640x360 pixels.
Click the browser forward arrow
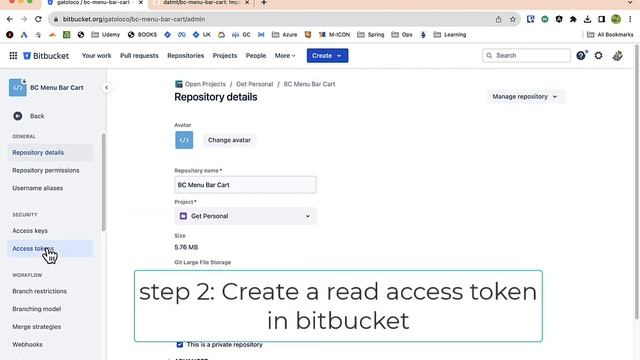coord(24,19)
